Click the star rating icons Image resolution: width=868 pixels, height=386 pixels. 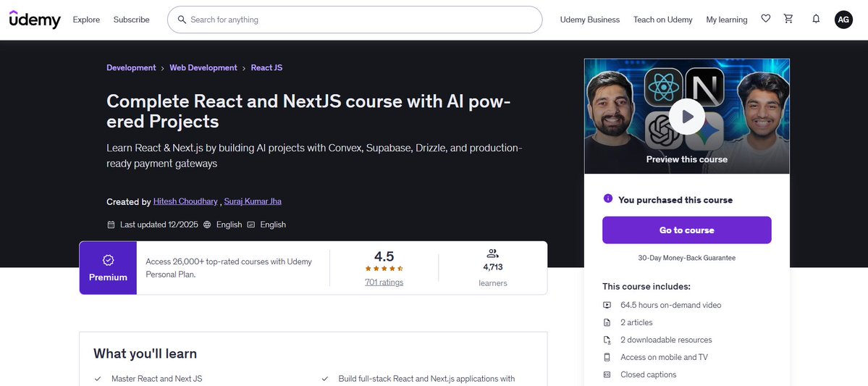click(384, 269)
